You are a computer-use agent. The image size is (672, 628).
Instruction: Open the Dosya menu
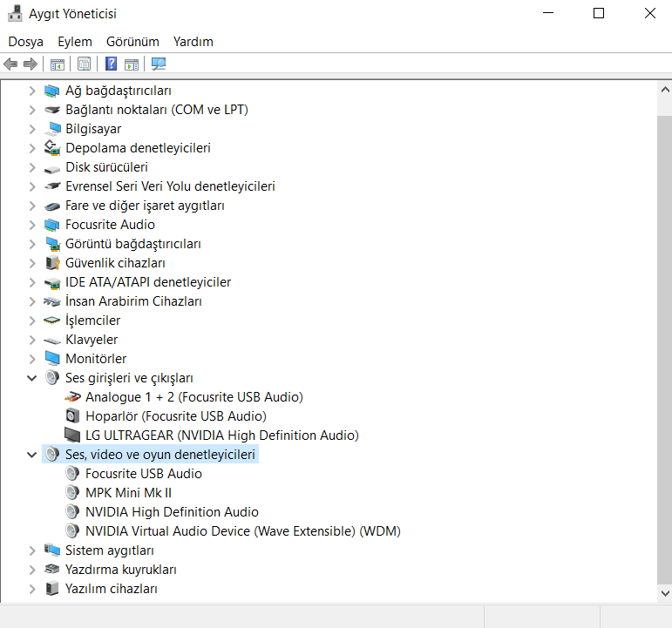coord(26,42)
